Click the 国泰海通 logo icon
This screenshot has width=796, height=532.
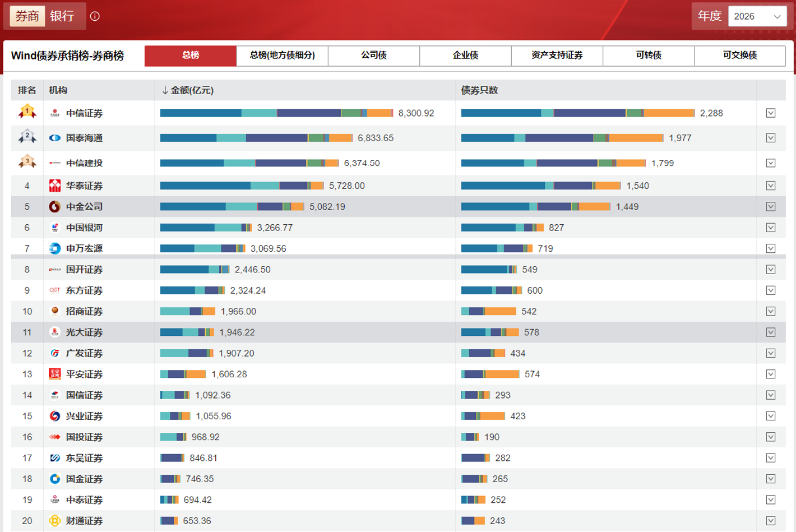[x=54, y=138]
